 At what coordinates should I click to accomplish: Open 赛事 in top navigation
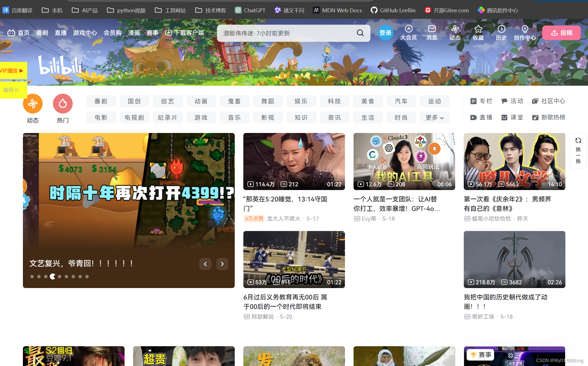pos(152,33)
